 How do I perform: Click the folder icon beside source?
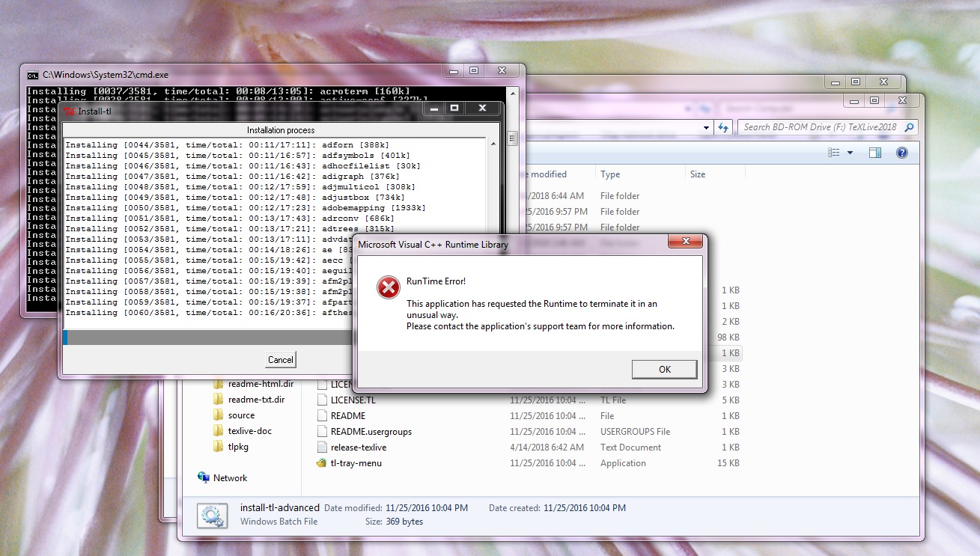tap(218, 415)
